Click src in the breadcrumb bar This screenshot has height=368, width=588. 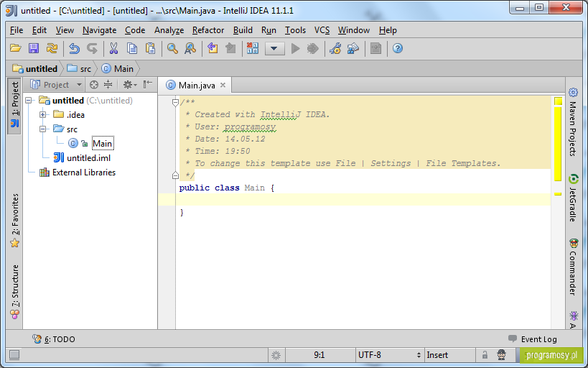tap(79, 69)
